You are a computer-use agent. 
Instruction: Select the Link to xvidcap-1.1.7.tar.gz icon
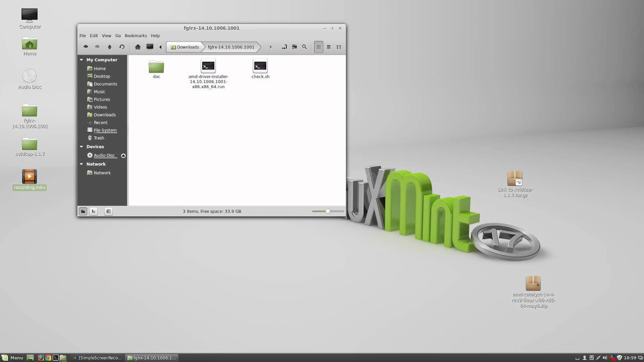515,185
